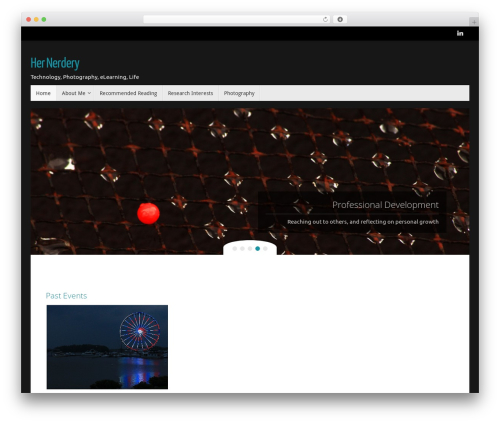Open the Photography menu item
The width and height of the screenshot is (500, 423).
tap(239, 93)
